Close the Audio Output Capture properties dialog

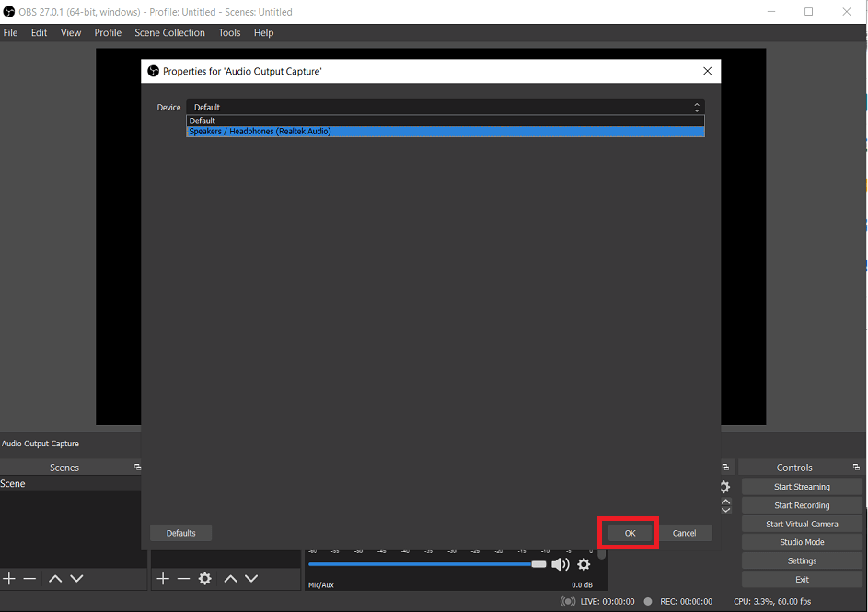[x=708, y=71]
